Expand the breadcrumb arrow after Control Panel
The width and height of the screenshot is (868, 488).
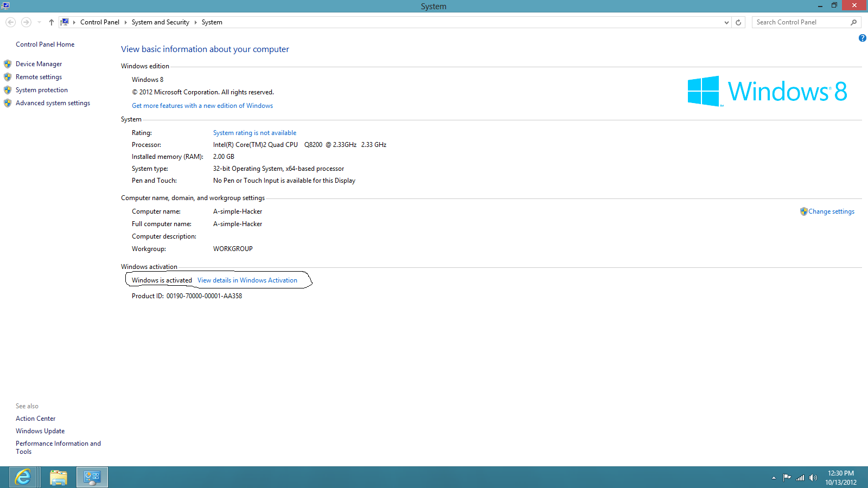[125, 22]
